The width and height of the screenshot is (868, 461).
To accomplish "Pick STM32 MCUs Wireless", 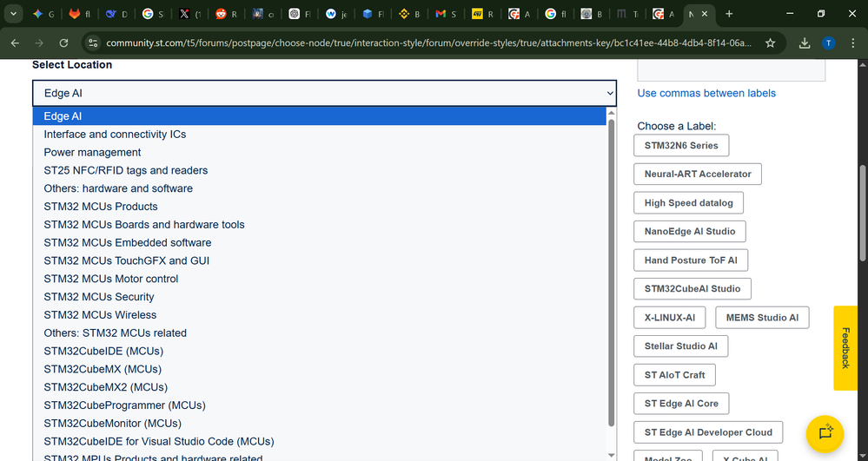I will (320, 315).
